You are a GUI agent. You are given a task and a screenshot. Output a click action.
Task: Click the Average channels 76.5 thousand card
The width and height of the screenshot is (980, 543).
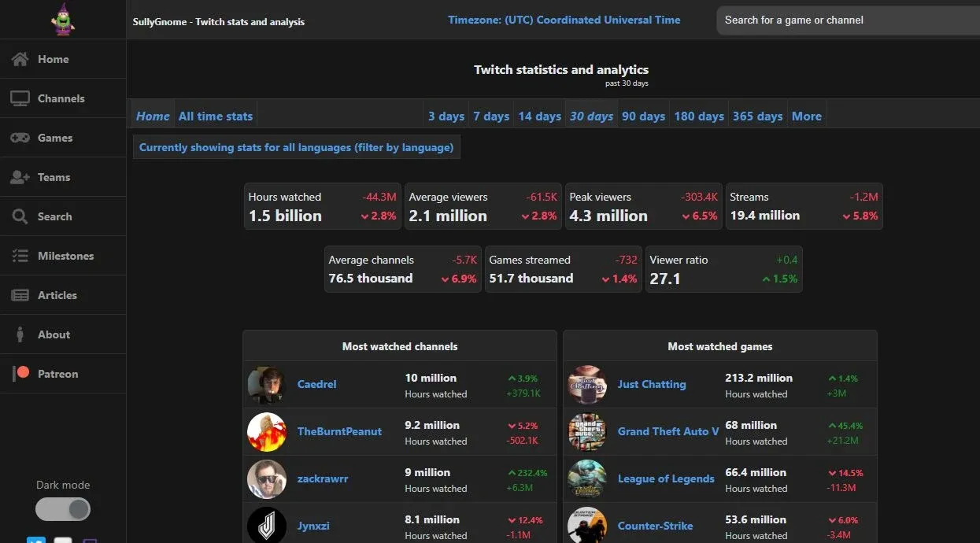click(x=403, y=269)
